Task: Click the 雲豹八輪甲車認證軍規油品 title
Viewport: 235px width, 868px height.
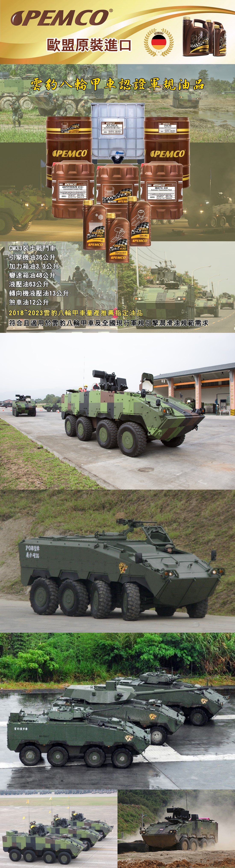Action: (x=117, y=84)
